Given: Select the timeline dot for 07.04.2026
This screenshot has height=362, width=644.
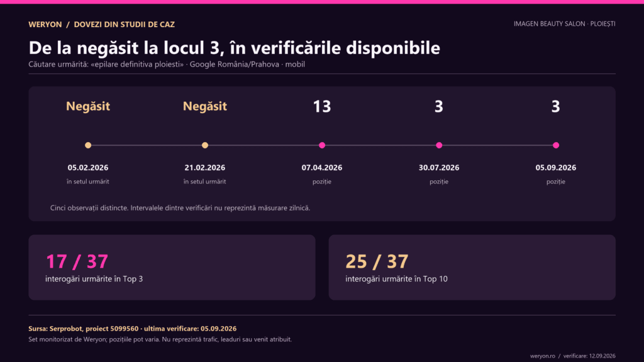Looking at the screenshot, I should (x=322, y=145).
